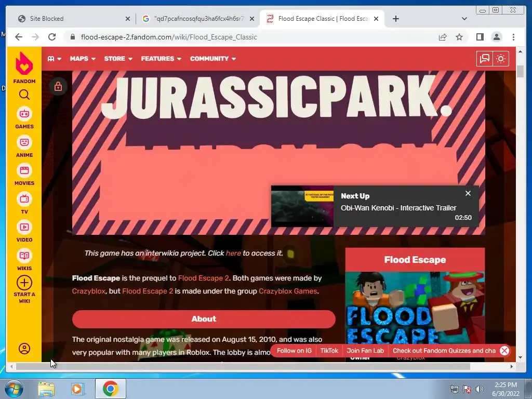Image resolution: width=532 pixels, height=399 pixels.
Task: Open the Games section in the sidebar
Action: 24,118
